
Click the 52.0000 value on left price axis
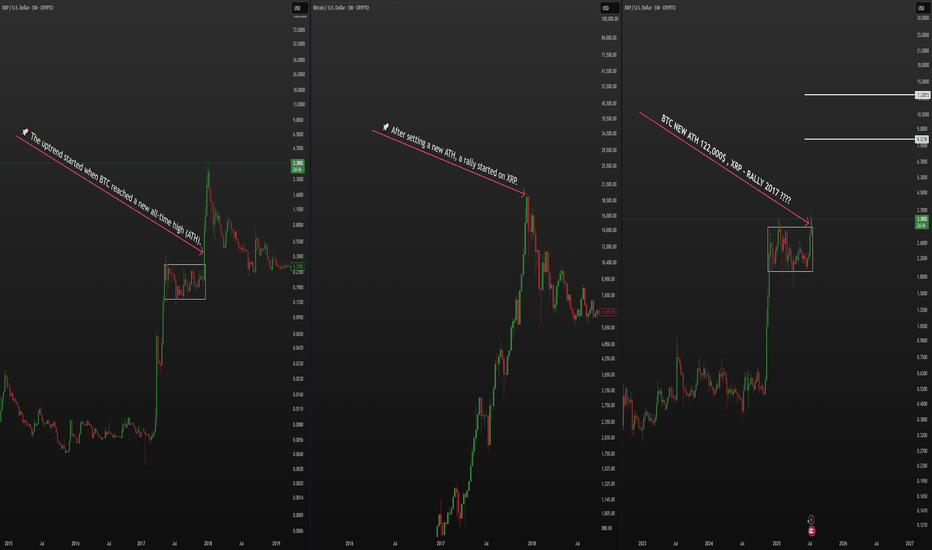299,44
